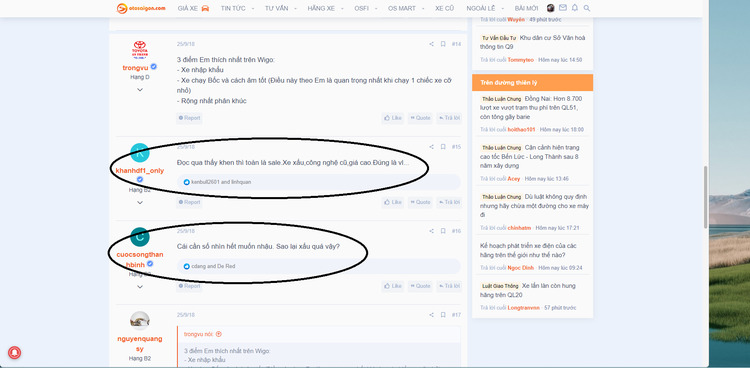Open the otosaigon.com home logo

coord(141,8)
